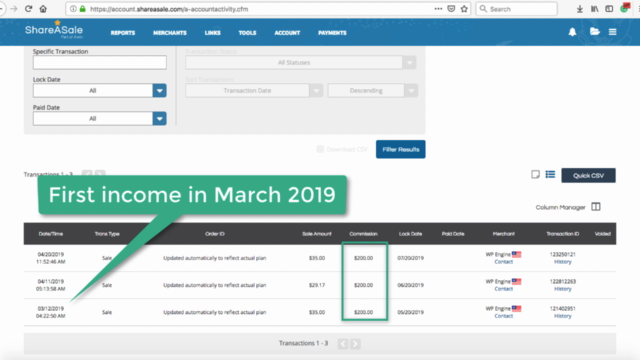Open the PAYMENTS menu
640x360 pixels.
click(x=332, y=33)
